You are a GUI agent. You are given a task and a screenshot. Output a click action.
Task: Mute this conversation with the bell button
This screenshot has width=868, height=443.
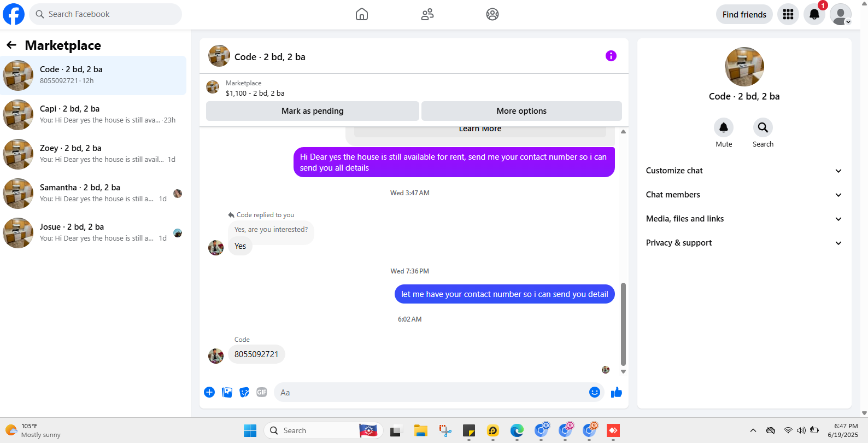(724, 127)
